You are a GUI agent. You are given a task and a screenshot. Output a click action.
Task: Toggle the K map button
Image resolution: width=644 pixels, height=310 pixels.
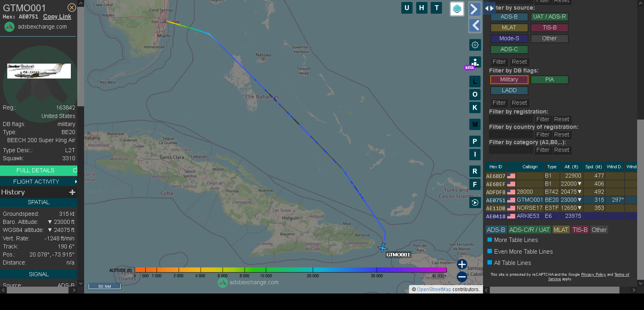click(475, 107)
